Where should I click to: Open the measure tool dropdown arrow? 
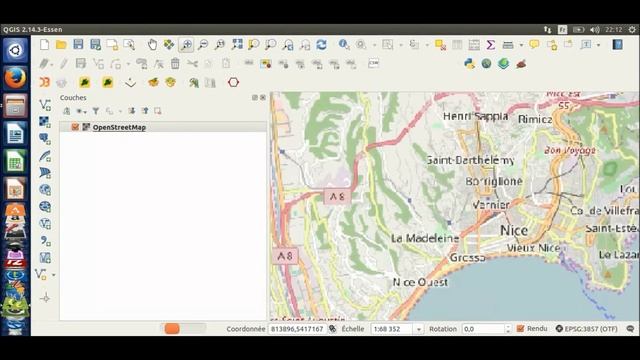pyautogui.click(x=521, y=45)
